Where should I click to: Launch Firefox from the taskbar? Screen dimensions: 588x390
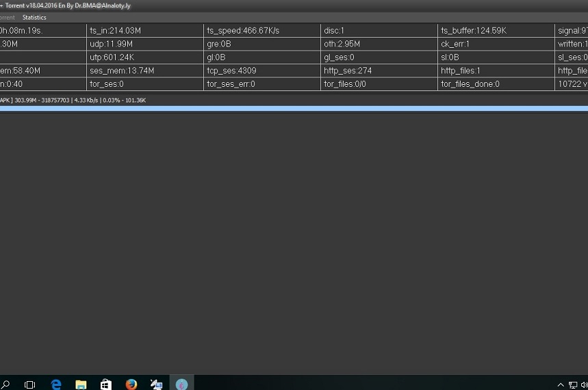[131, 384]
